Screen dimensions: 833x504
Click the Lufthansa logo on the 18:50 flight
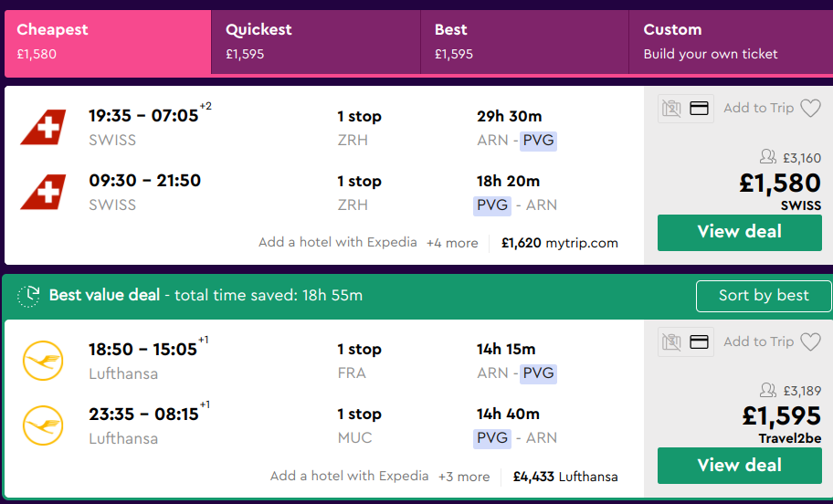[43, 361]
